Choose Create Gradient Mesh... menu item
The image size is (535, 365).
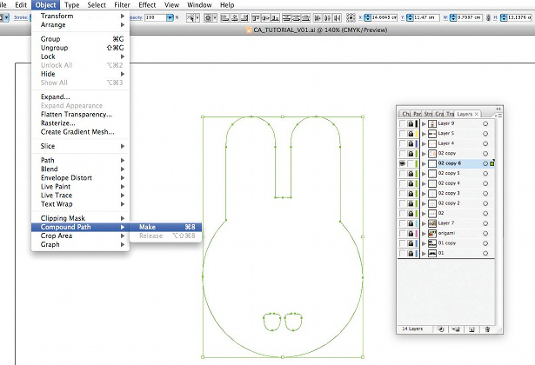(80, 132)
